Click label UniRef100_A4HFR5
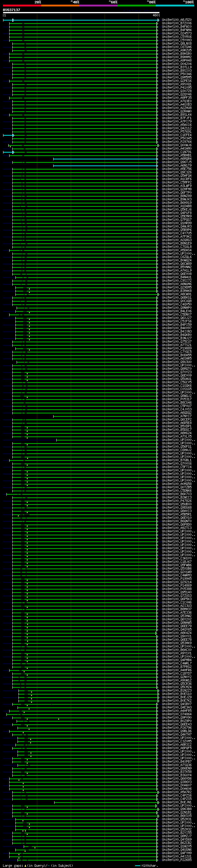 177,711
